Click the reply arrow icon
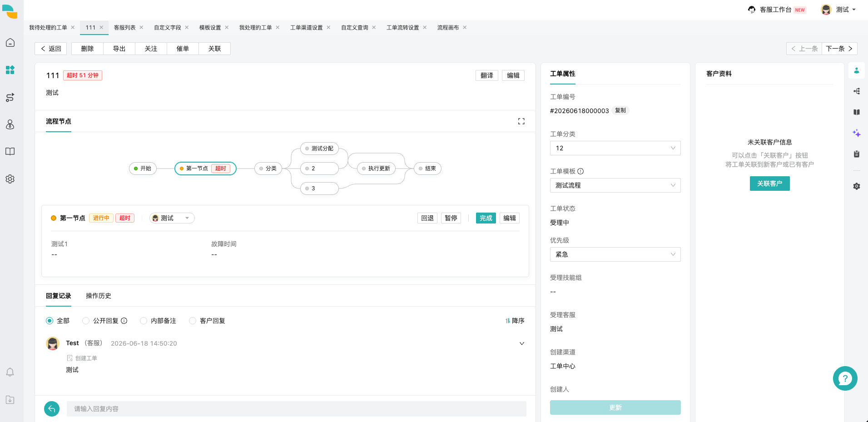Image resolution: width=868 pixels, height=422 pixels. pyautogui.click(x=52, y=409)
